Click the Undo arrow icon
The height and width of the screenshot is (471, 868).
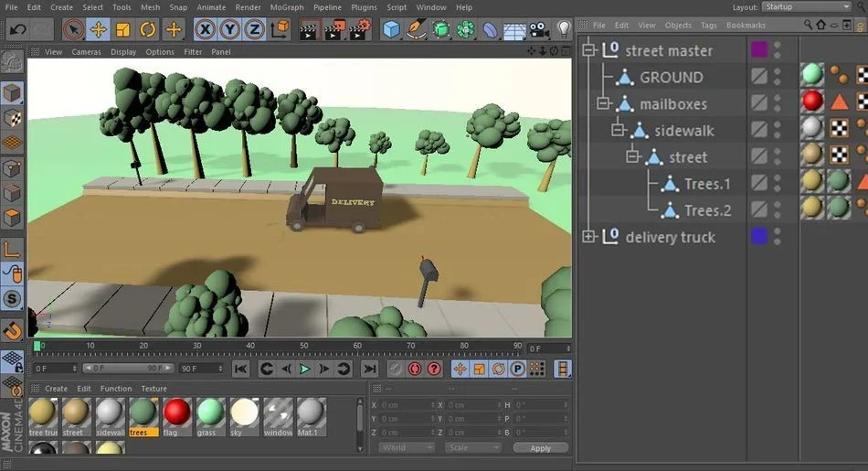click(x=17, y=29)
